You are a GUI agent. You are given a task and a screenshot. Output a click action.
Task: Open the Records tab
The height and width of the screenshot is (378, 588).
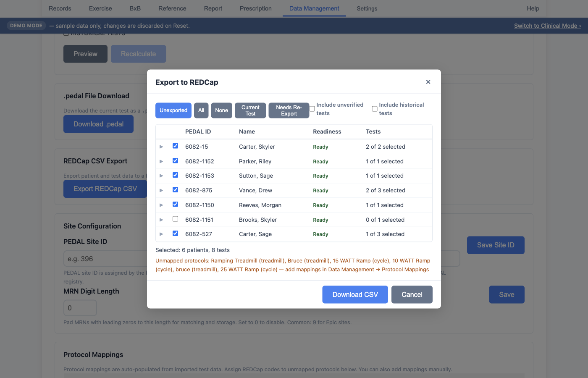(60, 8)
